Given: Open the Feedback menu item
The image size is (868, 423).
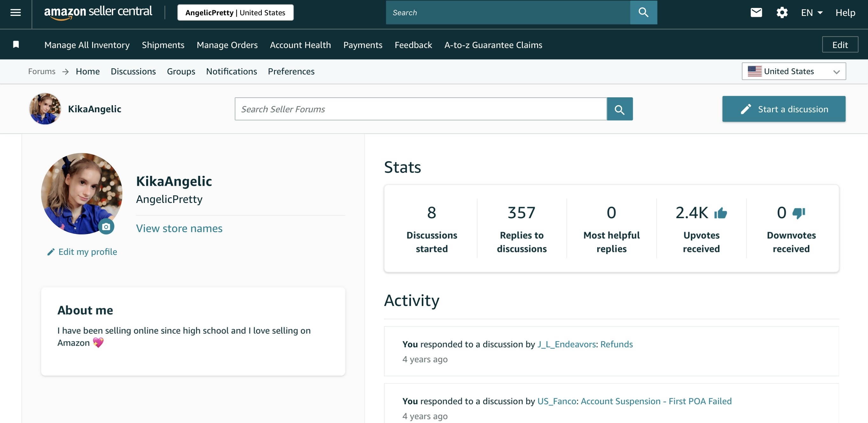Looking at the screenshot, I should (413, 45).
